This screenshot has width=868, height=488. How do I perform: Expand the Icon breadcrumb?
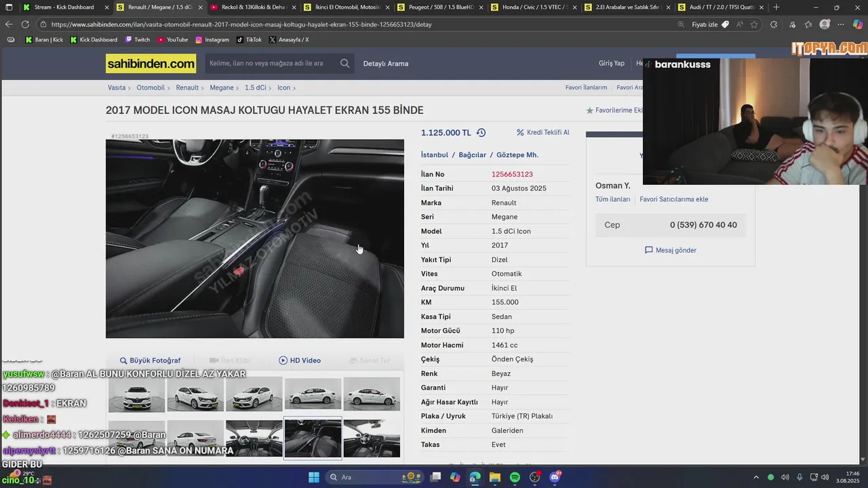pos(283,87)
